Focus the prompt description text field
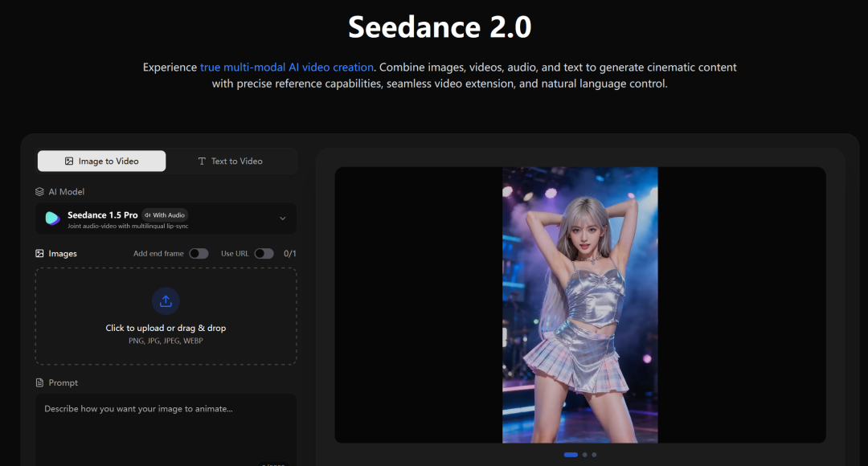Image resolution: width=868 pixels, height=466 pixels. (166, 430)
